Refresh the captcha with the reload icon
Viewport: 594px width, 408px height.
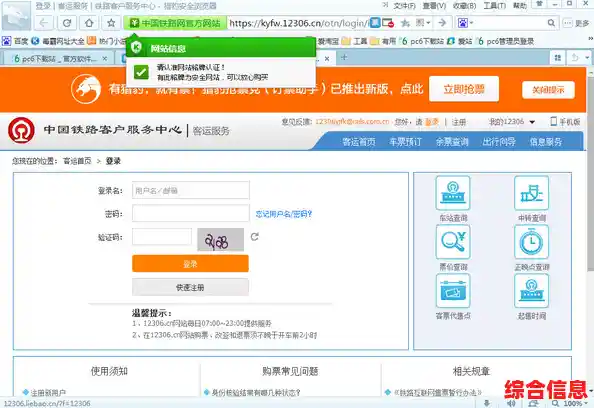point(255,237)
